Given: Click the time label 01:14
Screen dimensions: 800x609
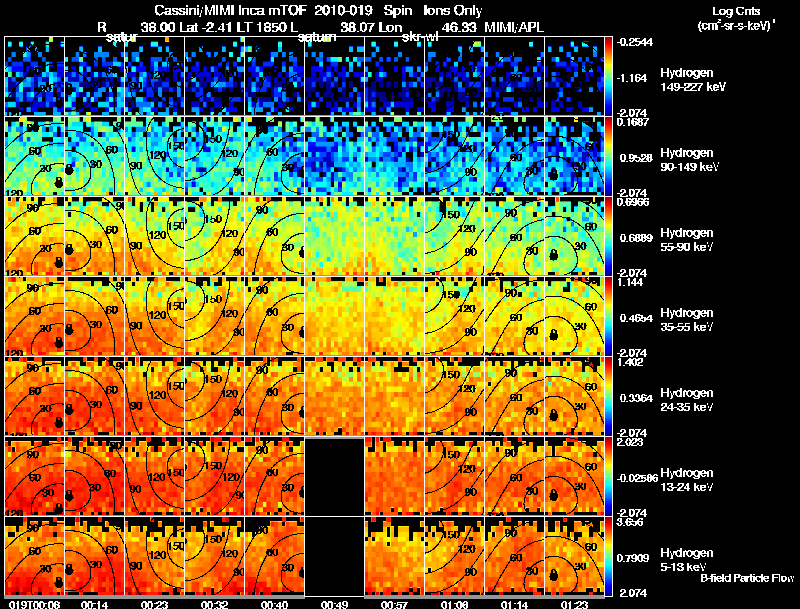Looking at the screenshot, I should 514,604.
